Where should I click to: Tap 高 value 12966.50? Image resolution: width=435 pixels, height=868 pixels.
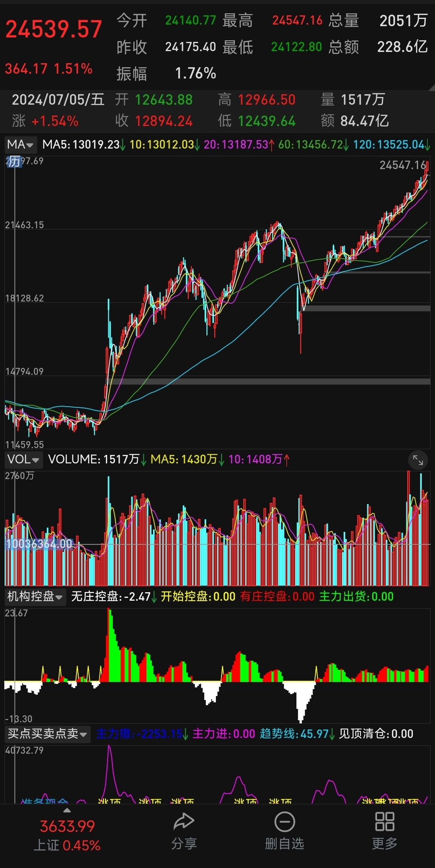click(267, 100)
